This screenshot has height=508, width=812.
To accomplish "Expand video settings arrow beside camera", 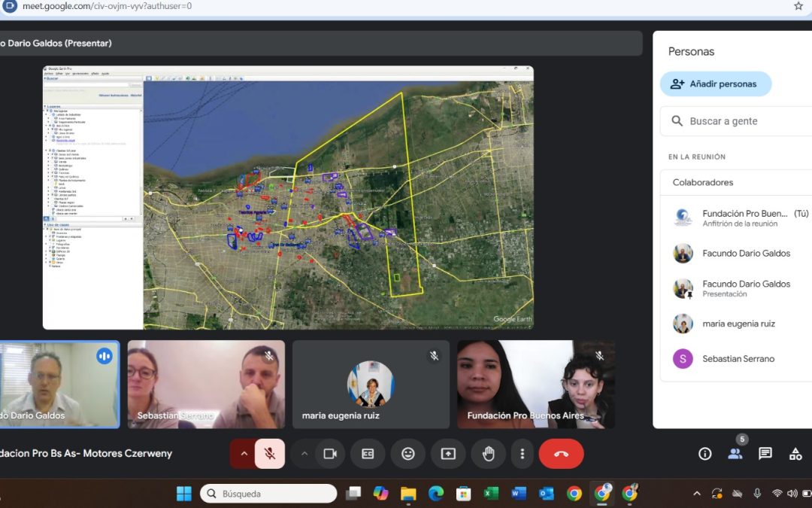I will point(304,454).
